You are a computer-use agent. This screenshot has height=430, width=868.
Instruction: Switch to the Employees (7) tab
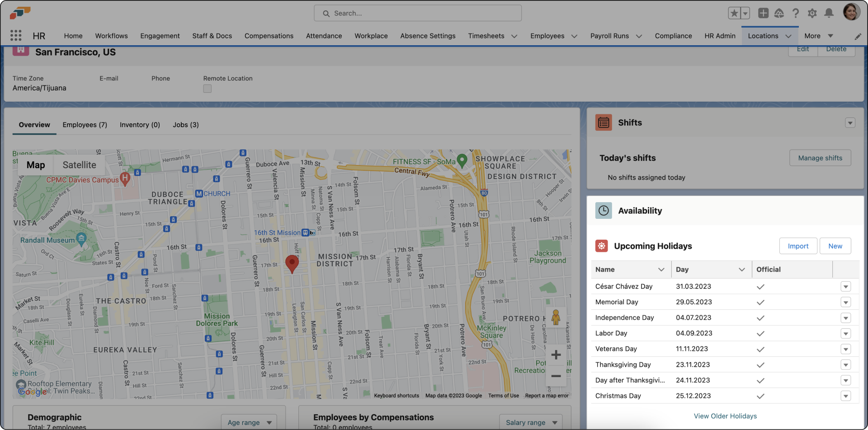tap(85, 125)
